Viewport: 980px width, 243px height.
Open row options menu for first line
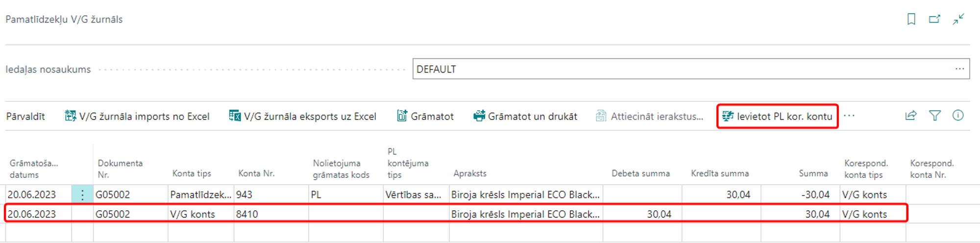[82, 194]
